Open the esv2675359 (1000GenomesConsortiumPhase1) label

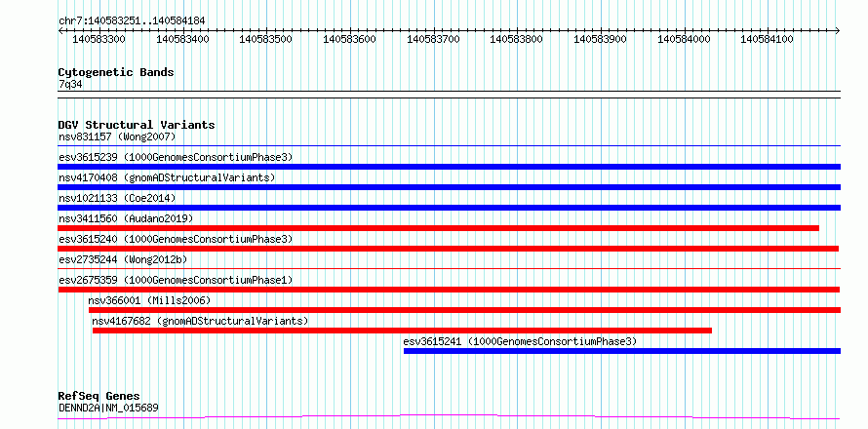[x=176, y=280]
